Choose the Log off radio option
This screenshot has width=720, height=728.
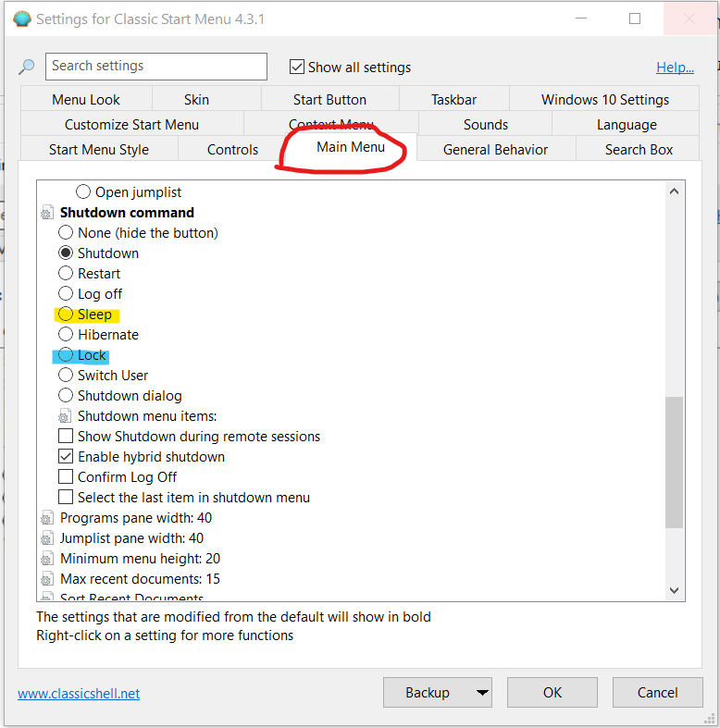tap(66, 294)
